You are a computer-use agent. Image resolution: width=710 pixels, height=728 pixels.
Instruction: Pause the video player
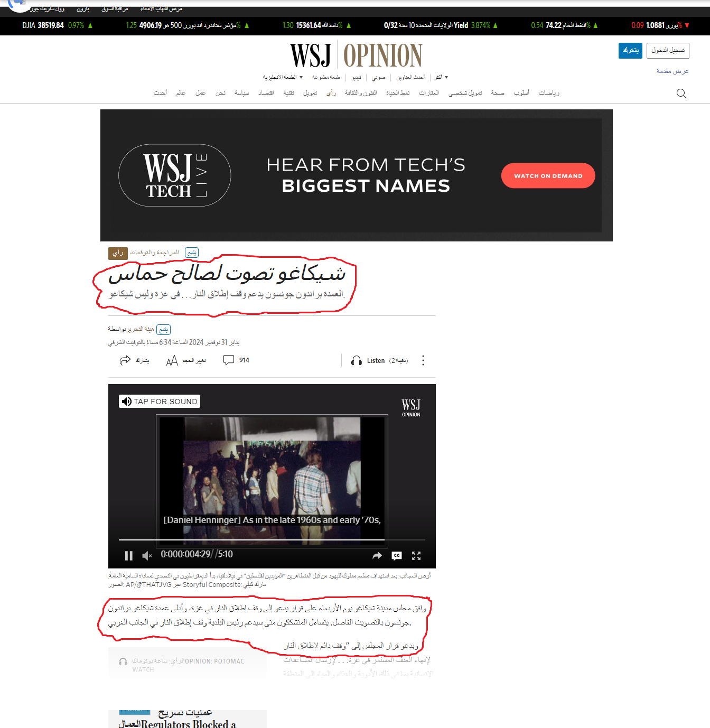pos(128,555)
